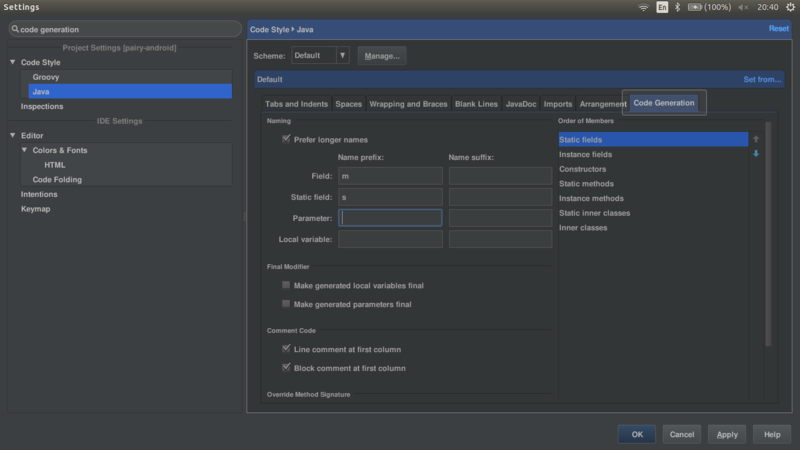Click the Static field prefix input

pyautogui.click(x=390, y=196)
